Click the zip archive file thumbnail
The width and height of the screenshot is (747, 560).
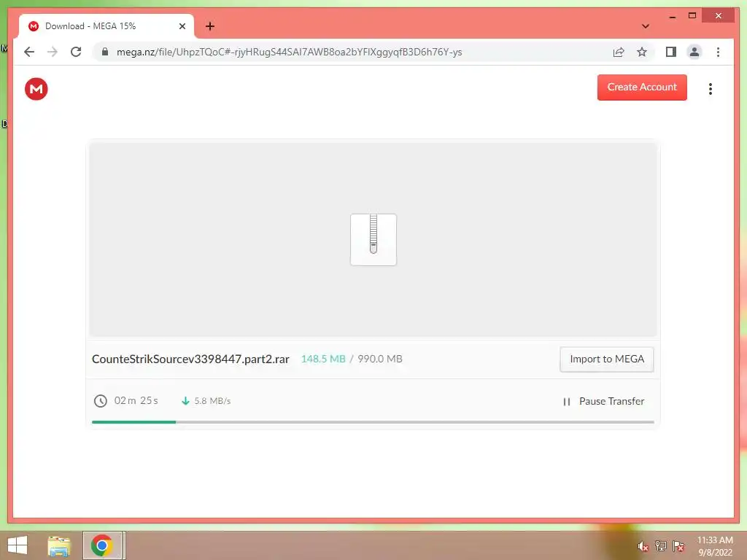373,239
